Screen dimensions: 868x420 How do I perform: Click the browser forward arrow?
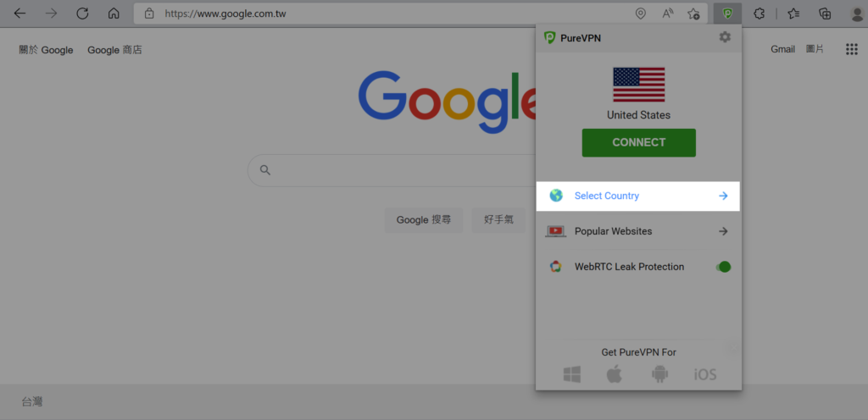(51, 14)
